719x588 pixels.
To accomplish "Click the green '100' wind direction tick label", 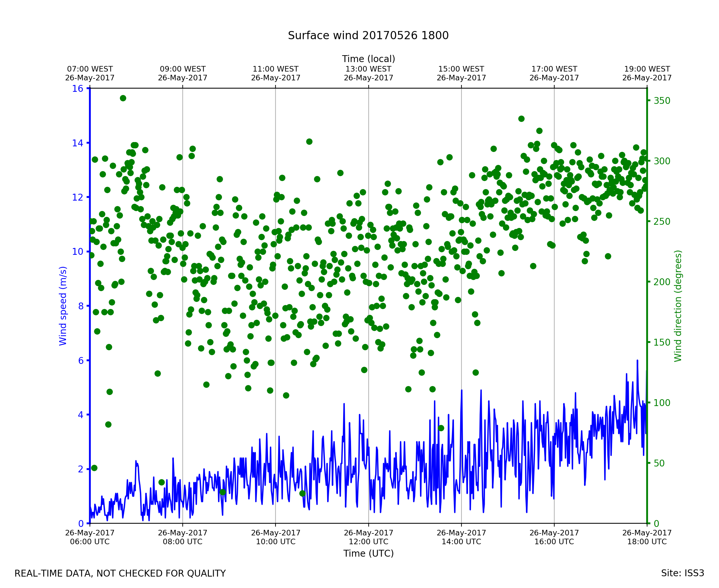I will click(662, 403).
